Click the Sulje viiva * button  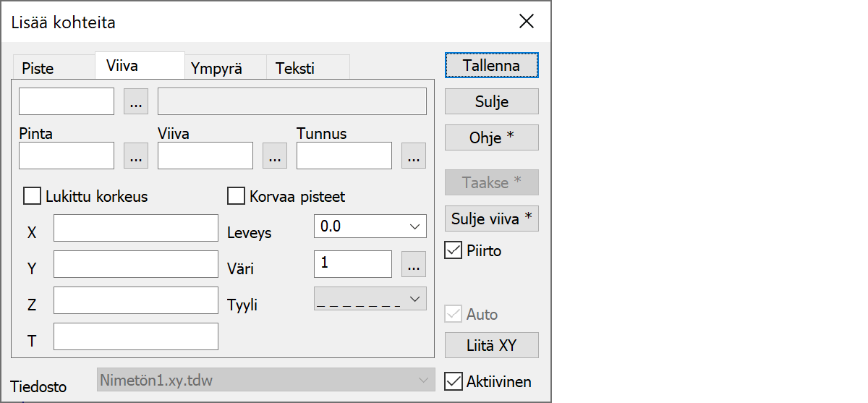tap(491, 219)
